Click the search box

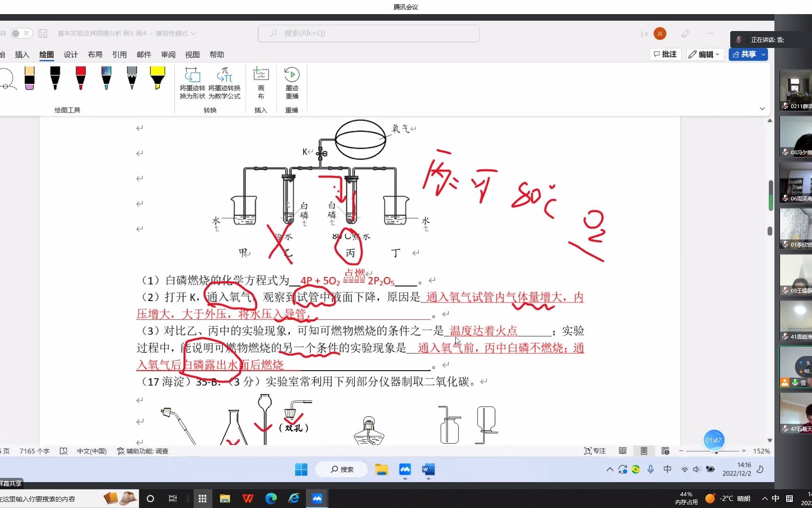coord(369,33)
